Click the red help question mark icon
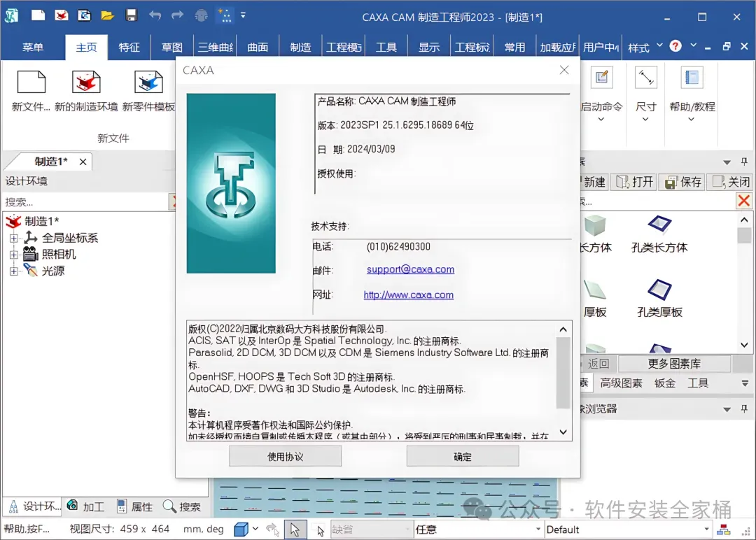The height and width of the screenshot is (540, 756). [x=676, y=46]
